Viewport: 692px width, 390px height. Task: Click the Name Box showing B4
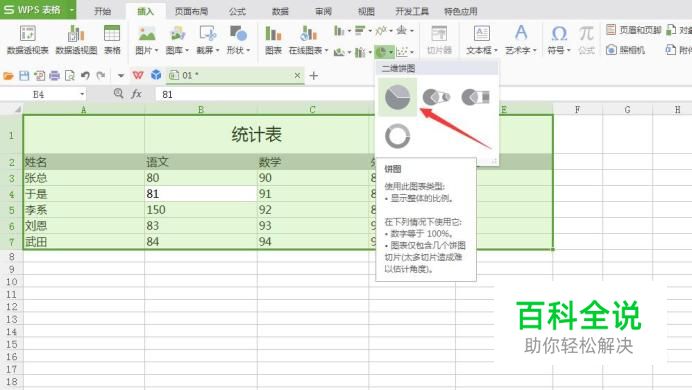[39, 94]
